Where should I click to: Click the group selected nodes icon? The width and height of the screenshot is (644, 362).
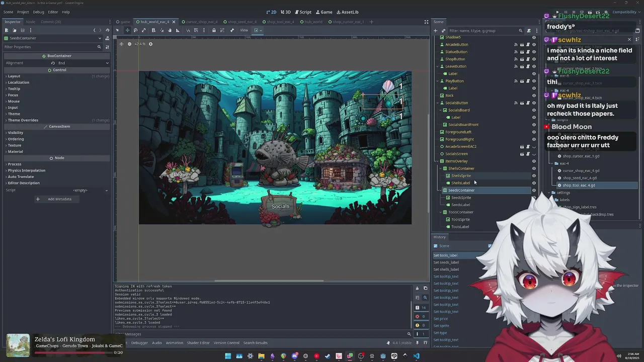pos(222,30)
